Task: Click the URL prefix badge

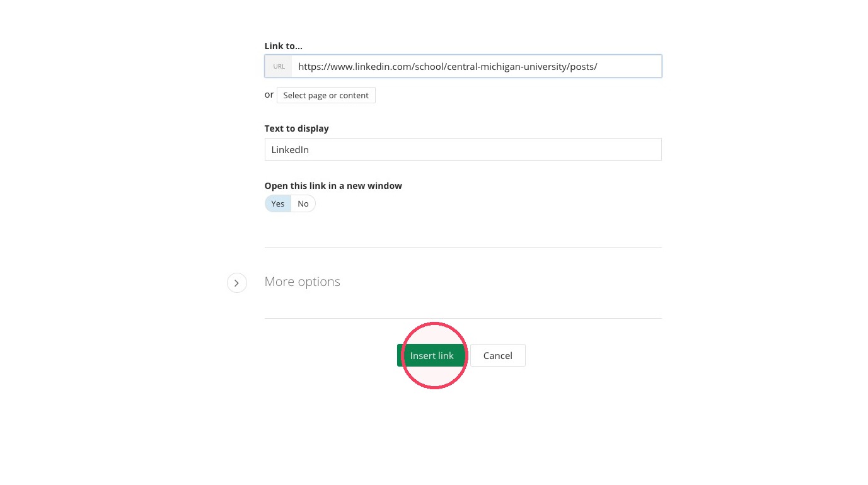Action: 279,66
